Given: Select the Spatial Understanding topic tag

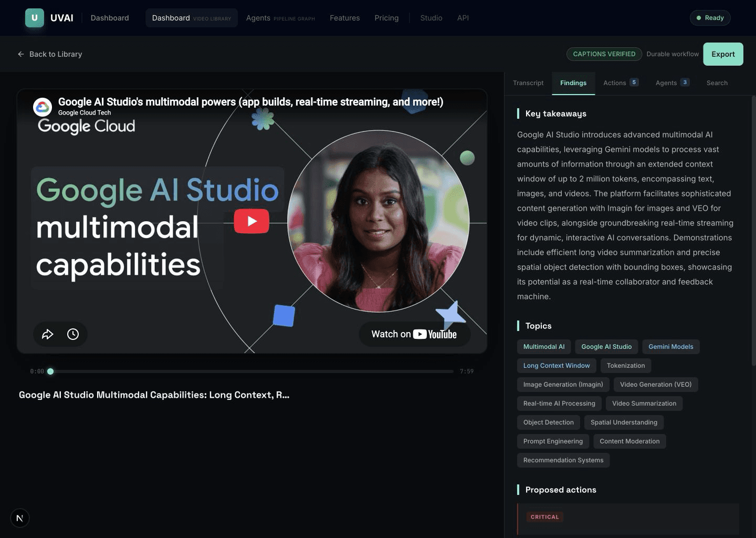Looking at the screenshot, I should 624,422.
